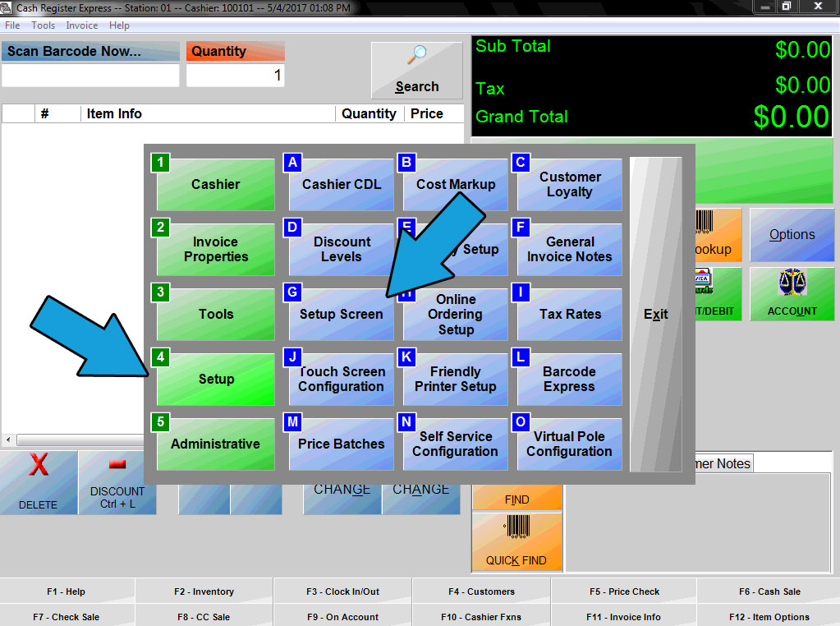Click the Quantity column header

point(369,113)
